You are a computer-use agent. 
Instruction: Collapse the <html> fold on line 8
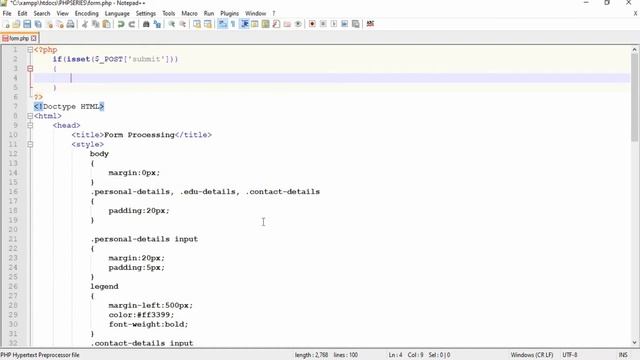pos(30,116)
